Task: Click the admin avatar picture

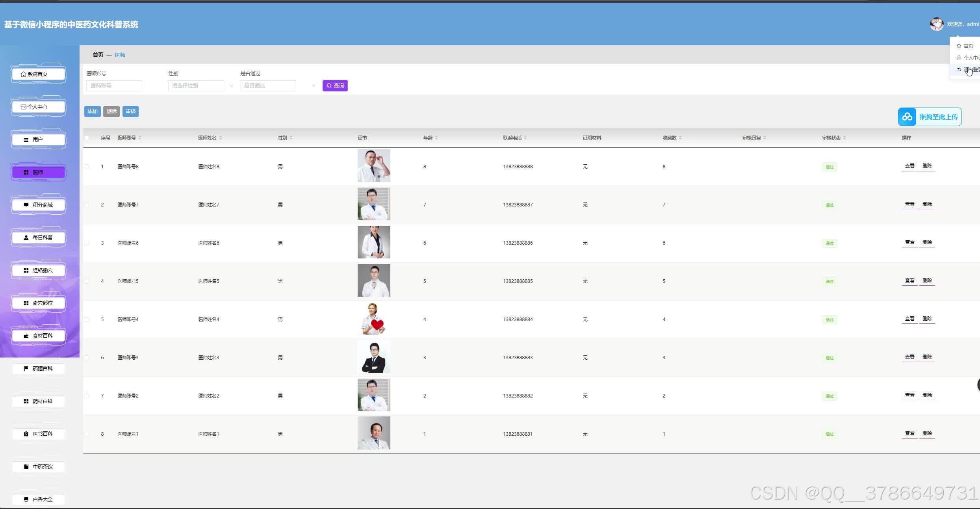Action: (x=936, y=24)
